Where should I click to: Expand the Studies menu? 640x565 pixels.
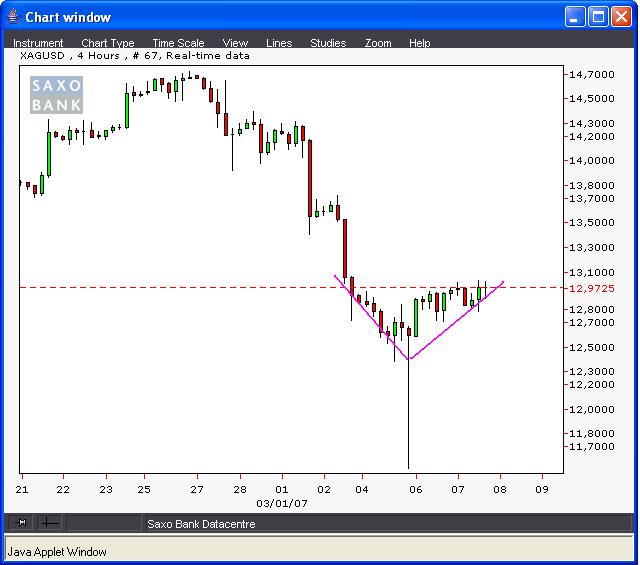point(328,43)
